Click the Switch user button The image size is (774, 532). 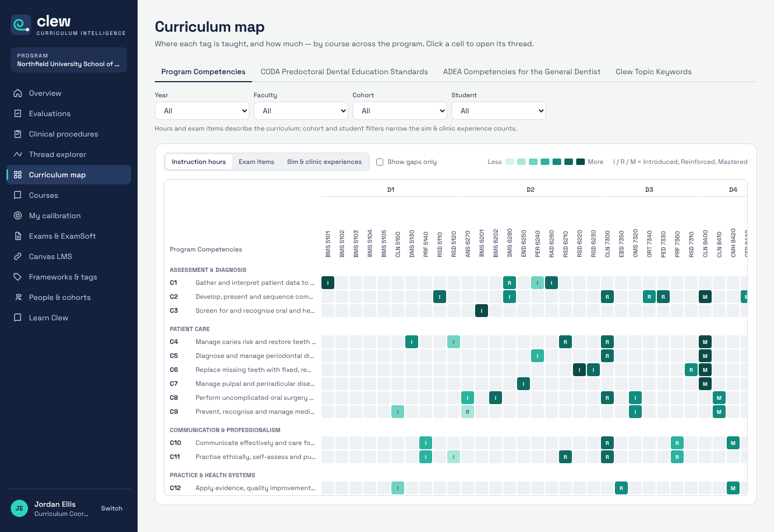click(x=112, y=508)
